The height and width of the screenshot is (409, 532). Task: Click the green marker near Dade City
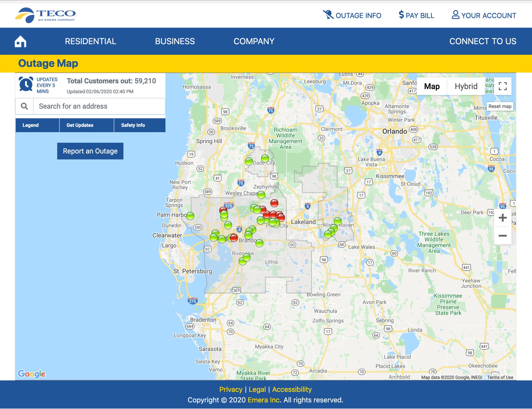click(x=265, y=158)
